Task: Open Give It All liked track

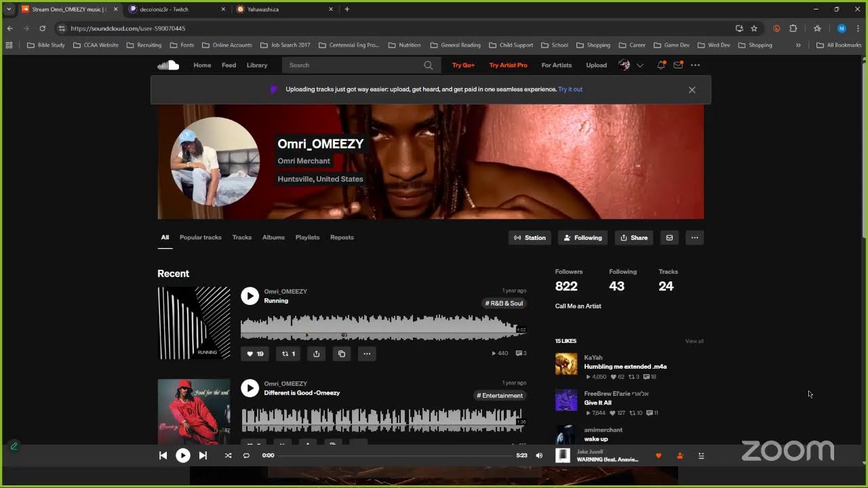Action: (598, 403)
